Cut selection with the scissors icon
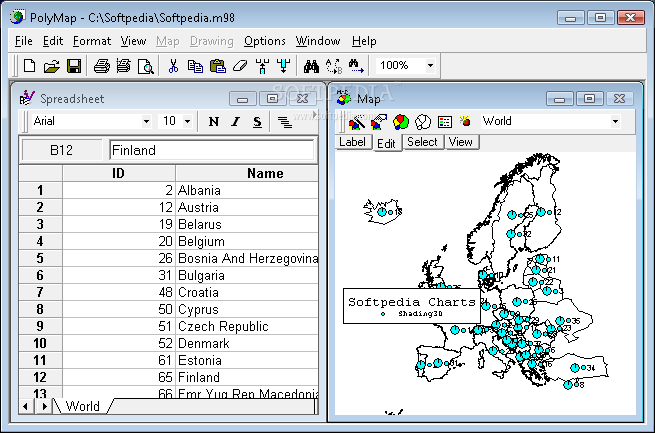The image size is (655, 433). tap(173, 66)
